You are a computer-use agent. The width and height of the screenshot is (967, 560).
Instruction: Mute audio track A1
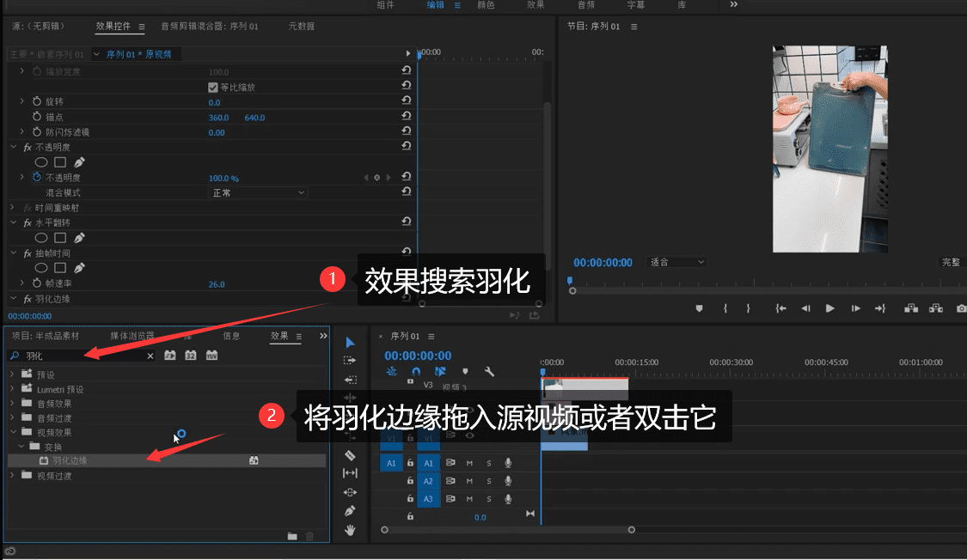tap(469, 463)
